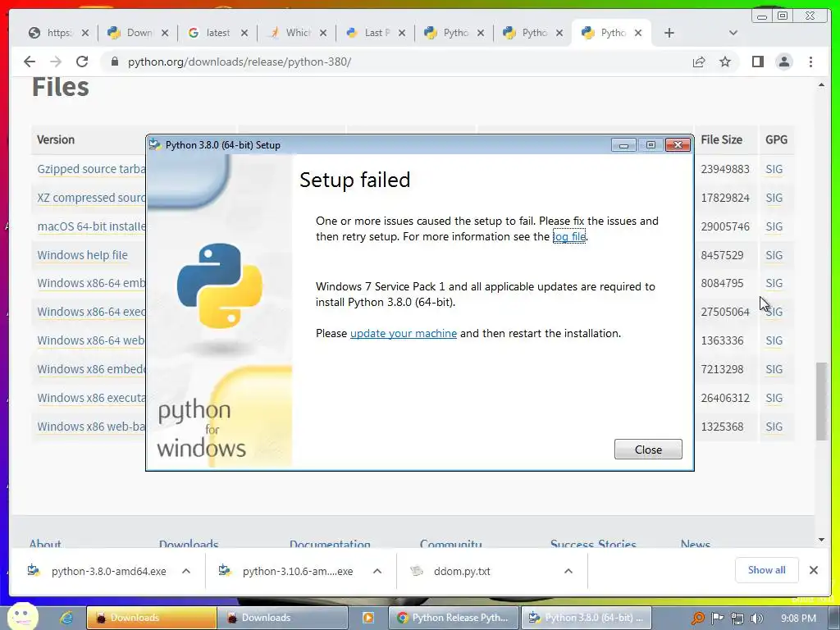Open the browser side panel icon
Image resolution: width=840 pixels, height=630 pixels.
[x=757, y=62]
